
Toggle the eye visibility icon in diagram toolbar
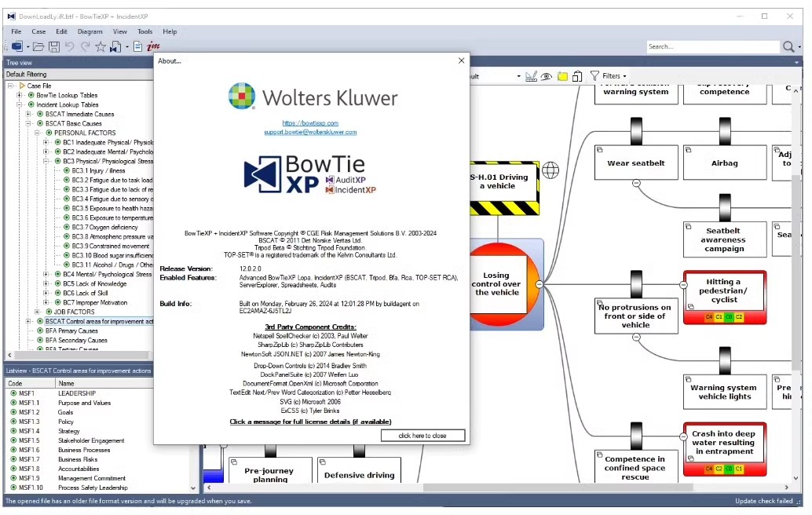pos(547,77)
